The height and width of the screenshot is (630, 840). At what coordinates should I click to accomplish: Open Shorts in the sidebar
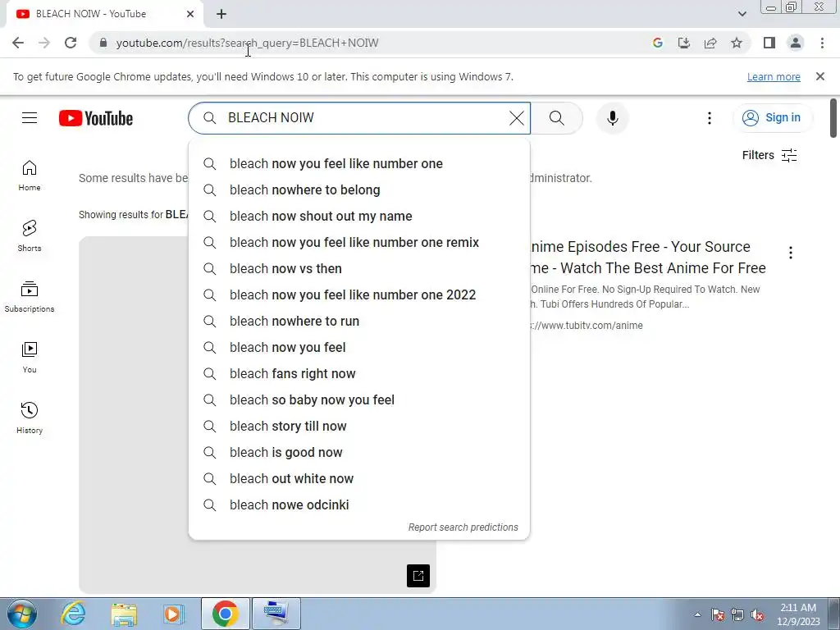(30, 236)
